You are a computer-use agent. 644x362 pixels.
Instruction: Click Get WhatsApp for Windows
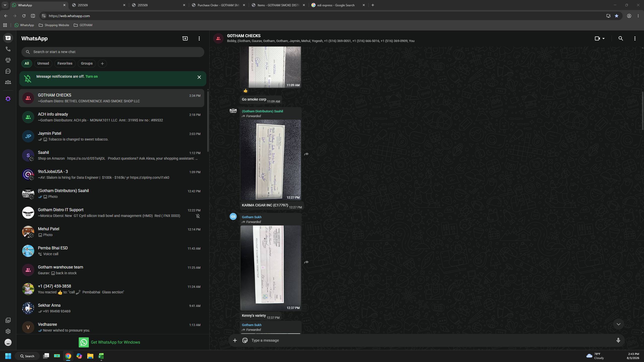109,342
